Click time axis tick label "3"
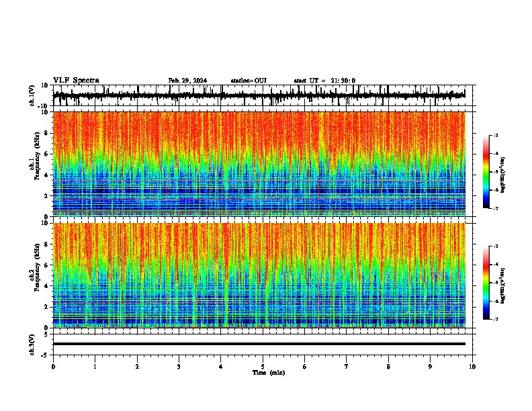 tap(179, 367)
